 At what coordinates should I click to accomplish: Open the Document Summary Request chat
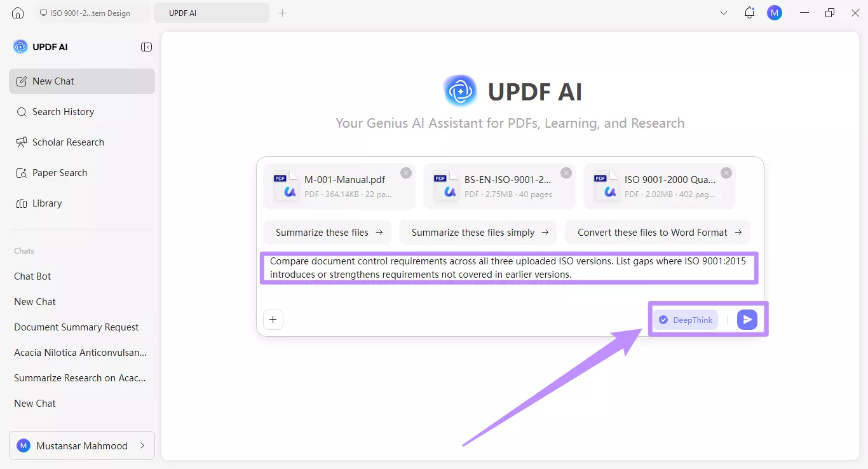point(76,327)
